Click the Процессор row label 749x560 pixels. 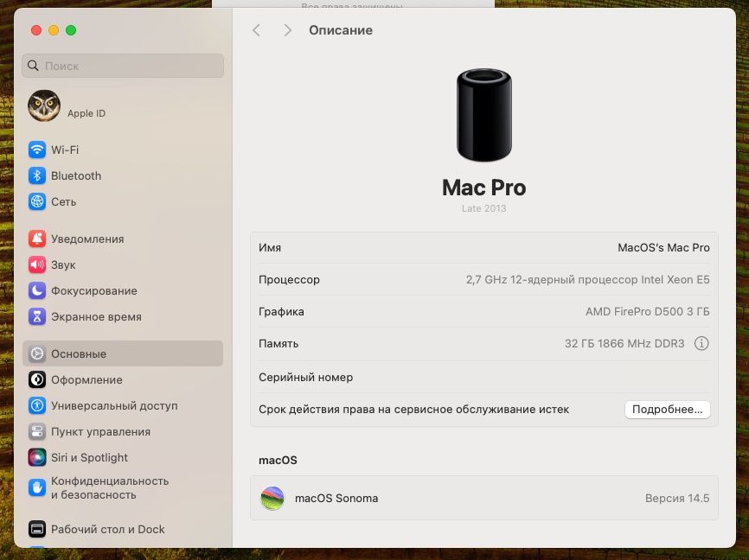[x=289, y=280]
